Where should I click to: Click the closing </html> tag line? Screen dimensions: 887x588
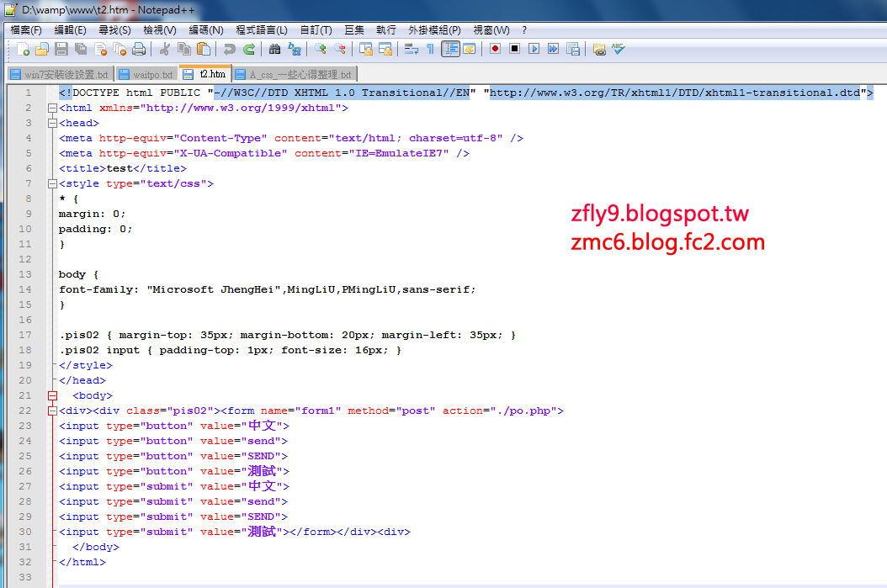click(x=82, y=563)
